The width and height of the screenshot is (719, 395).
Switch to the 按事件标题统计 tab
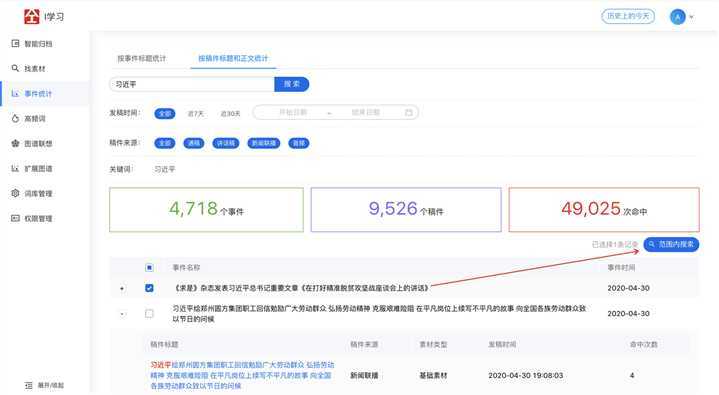[142, 58]
